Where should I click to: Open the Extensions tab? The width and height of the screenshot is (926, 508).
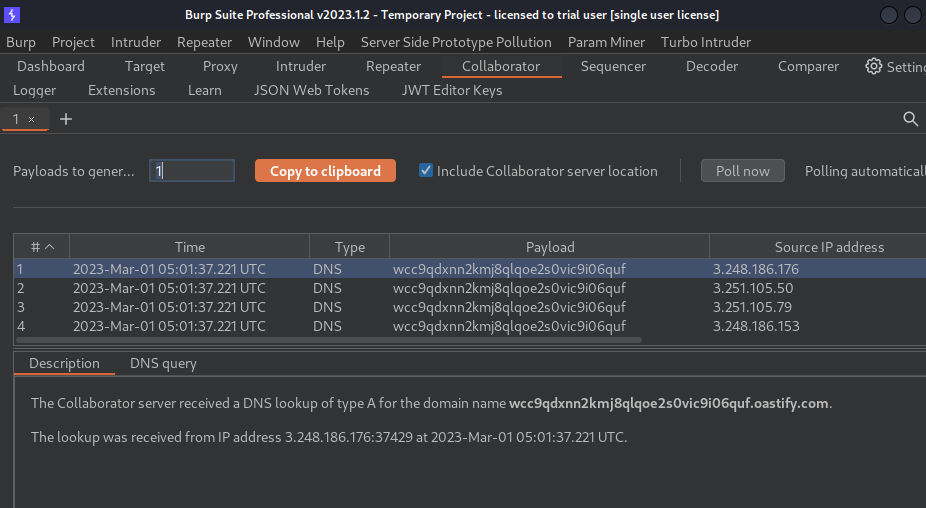click(122, 90)
